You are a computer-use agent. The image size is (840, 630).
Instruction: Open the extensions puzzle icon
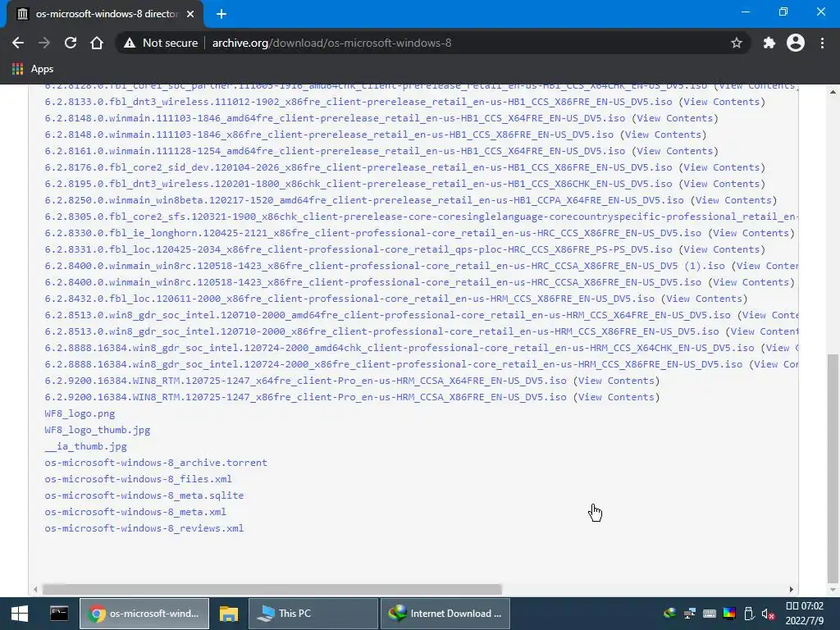769,43
